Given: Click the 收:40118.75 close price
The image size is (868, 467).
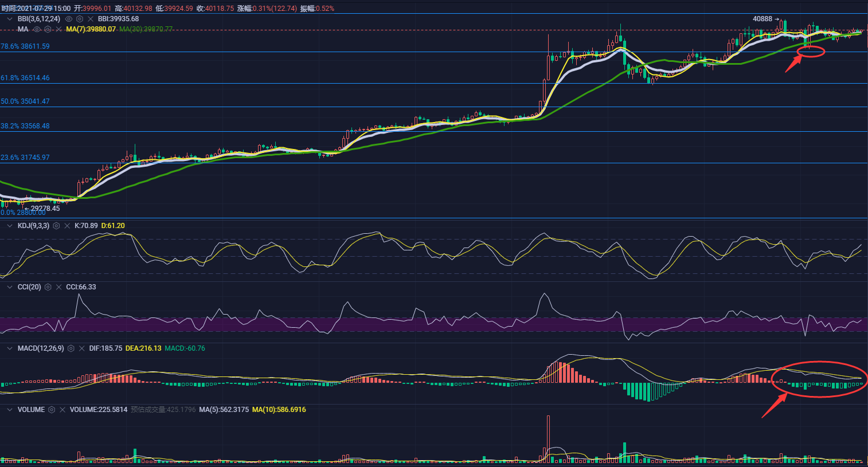Looking at the screenshot, I should (215, 9).
